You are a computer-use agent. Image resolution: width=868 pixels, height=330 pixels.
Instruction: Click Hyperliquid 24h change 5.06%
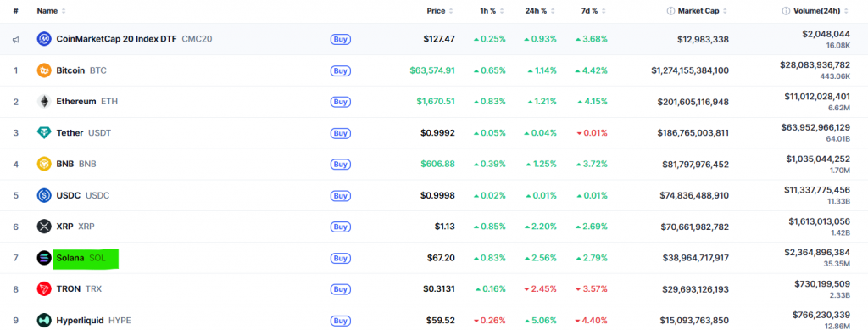pos(540,320)
